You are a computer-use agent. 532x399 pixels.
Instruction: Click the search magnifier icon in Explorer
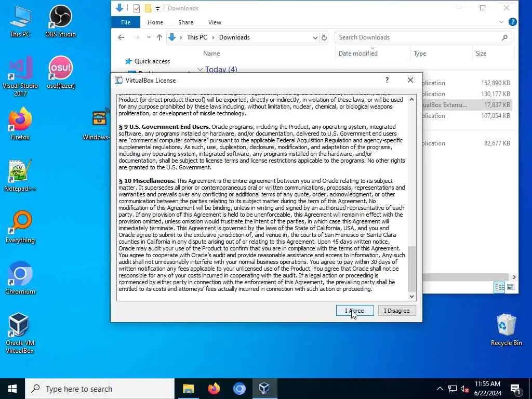pos(504,37)
